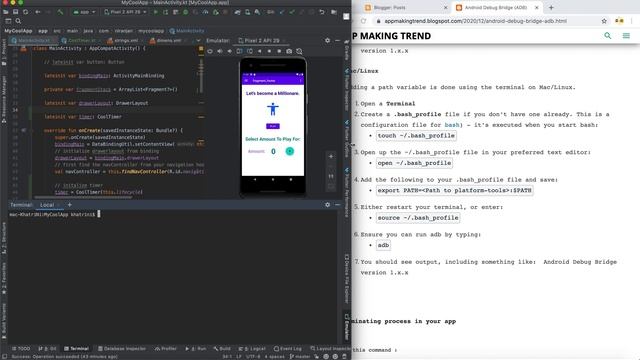
Task: Click the UTF-8 encoding in status bar
Action: pyautogui.click(x=253, y=356)
